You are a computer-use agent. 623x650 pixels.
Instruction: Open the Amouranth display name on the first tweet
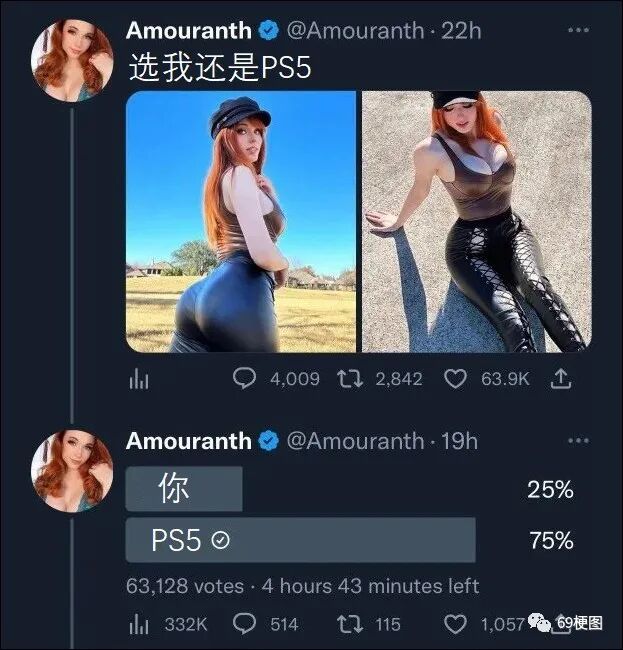[189, 31]
